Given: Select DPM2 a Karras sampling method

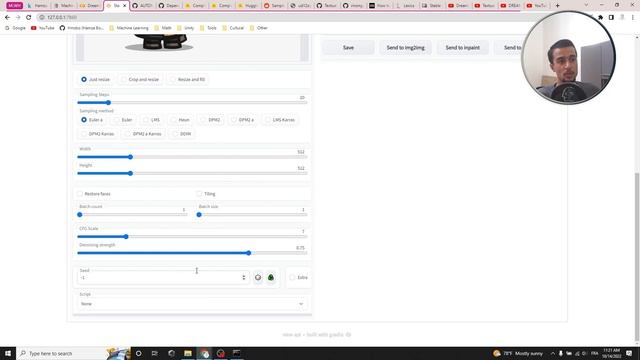Looking at the screenshot, I should (143, 133).
